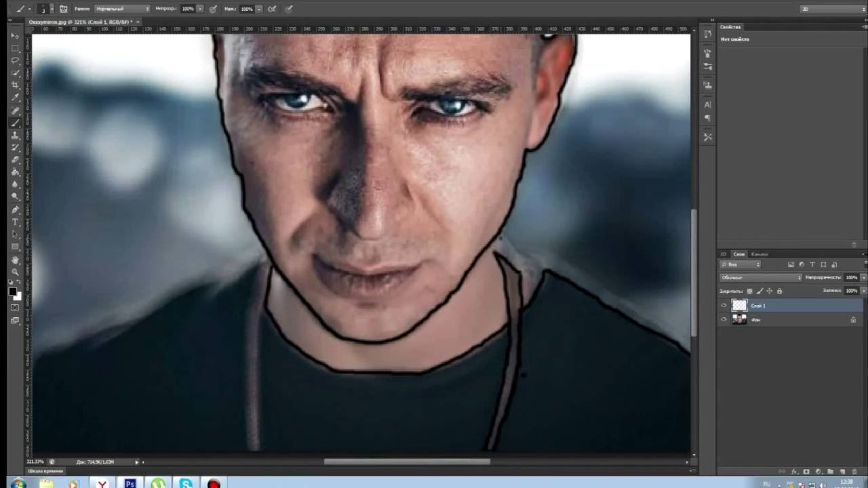Screen dimensions: 868x488
Task: Select the Zoom tool
Action: pyautogui.click(x=15, y=272)
